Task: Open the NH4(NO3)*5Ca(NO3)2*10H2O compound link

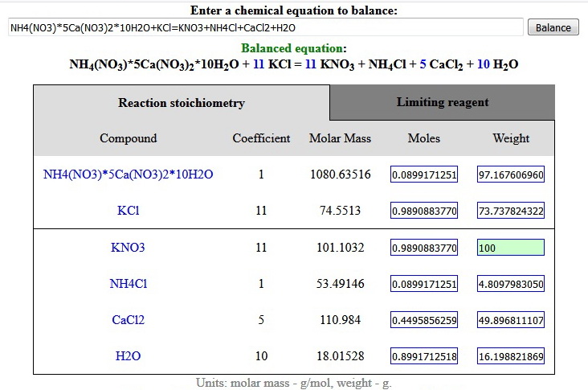Action: click(129, 174)
